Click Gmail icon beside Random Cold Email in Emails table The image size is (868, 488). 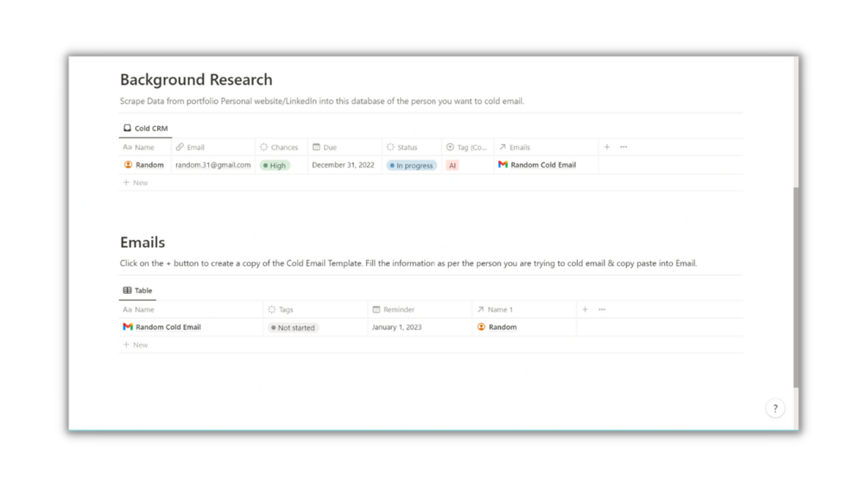[128, 327]
